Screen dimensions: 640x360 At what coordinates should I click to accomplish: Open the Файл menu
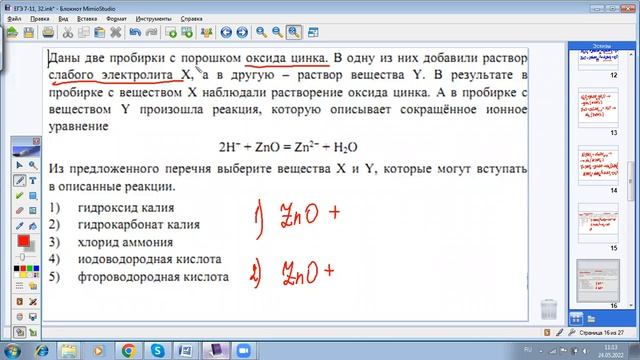pyautogui.click(x=14, y=19)
